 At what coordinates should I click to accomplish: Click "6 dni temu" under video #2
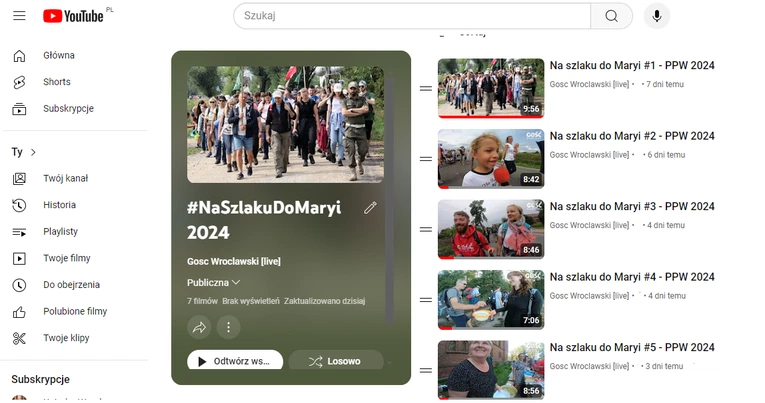666,155
